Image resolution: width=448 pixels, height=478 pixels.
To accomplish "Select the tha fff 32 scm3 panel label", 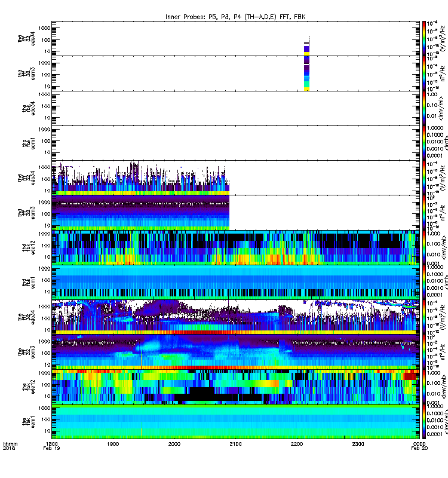I will (26, 73).
